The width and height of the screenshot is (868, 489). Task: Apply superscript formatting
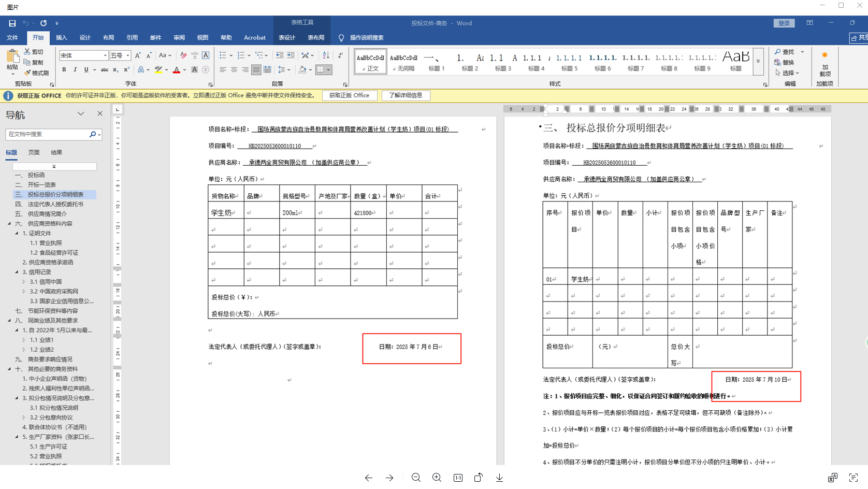coord(126,69)
